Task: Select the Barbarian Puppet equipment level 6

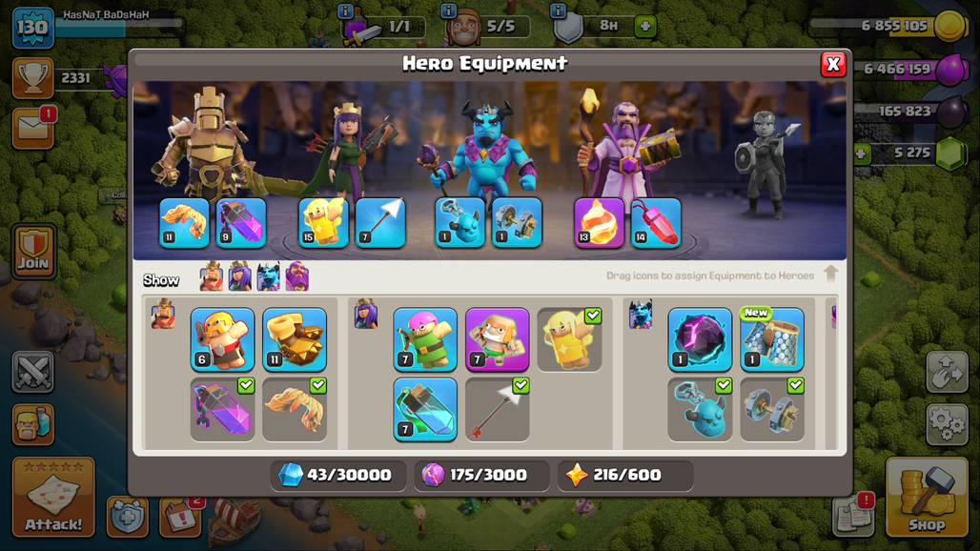Action: tap(222, 339)
